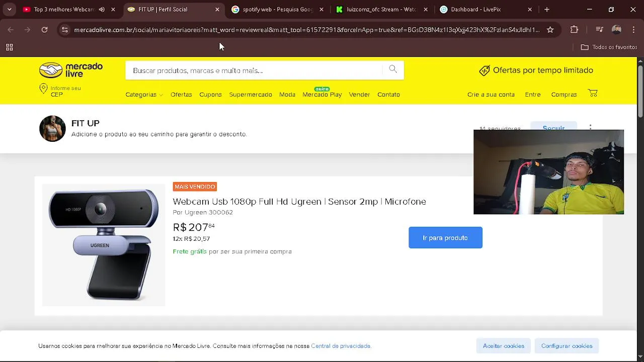Click the Mercado Livre logo
Viewport: 644px width, 362px height.
click(x=71, y=70)
